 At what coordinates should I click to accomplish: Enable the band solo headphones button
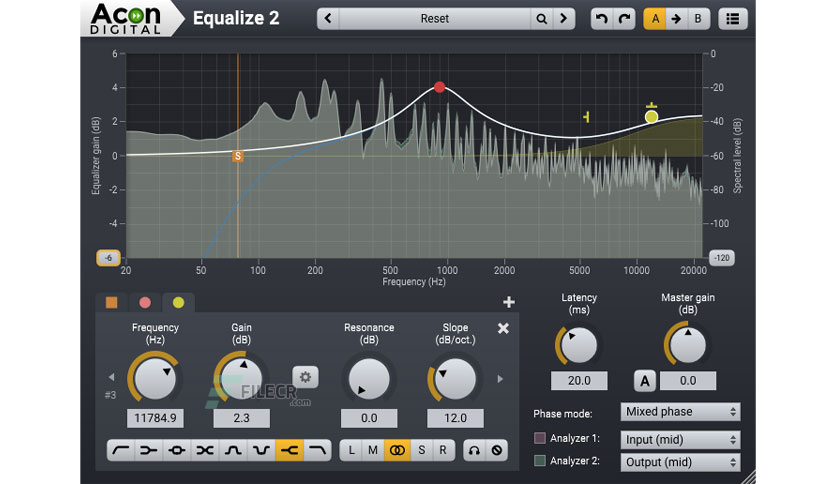(474, 450)
